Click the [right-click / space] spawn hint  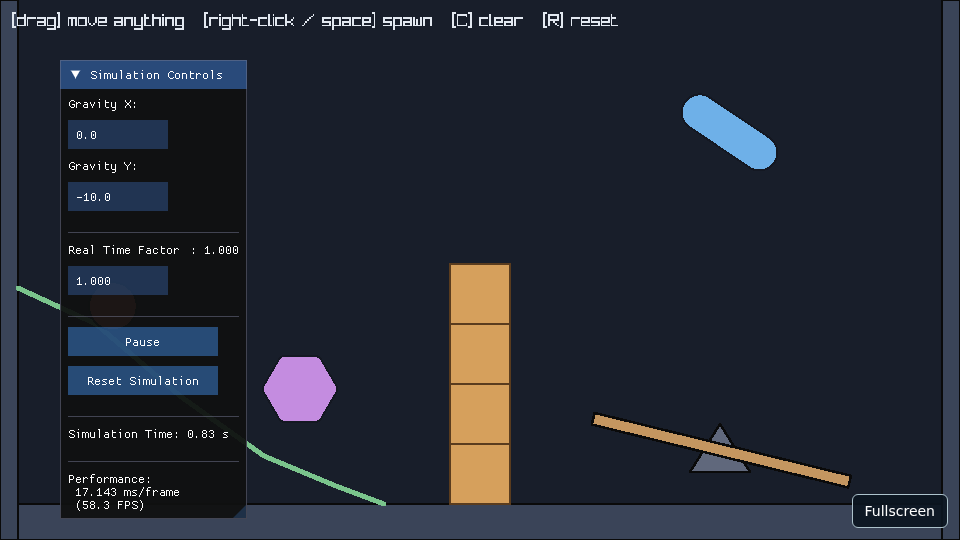coord(318,21)
